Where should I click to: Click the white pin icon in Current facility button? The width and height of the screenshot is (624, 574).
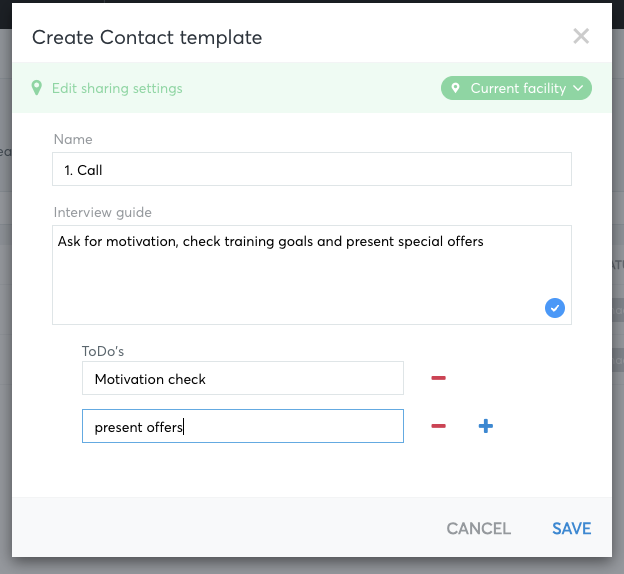[x=455, y=88]
